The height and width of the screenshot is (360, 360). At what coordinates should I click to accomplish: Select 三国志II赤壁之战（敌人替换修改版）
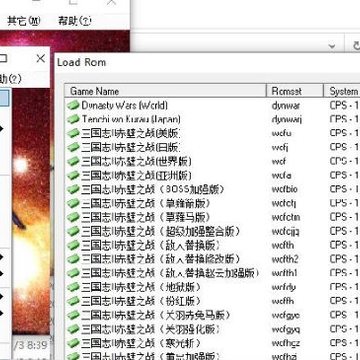tap(161, 259)
